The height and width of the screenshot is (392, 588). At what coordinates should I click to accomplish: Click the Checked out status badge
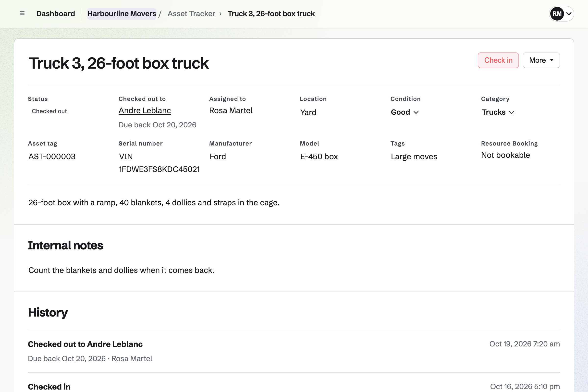click(49, 111)
